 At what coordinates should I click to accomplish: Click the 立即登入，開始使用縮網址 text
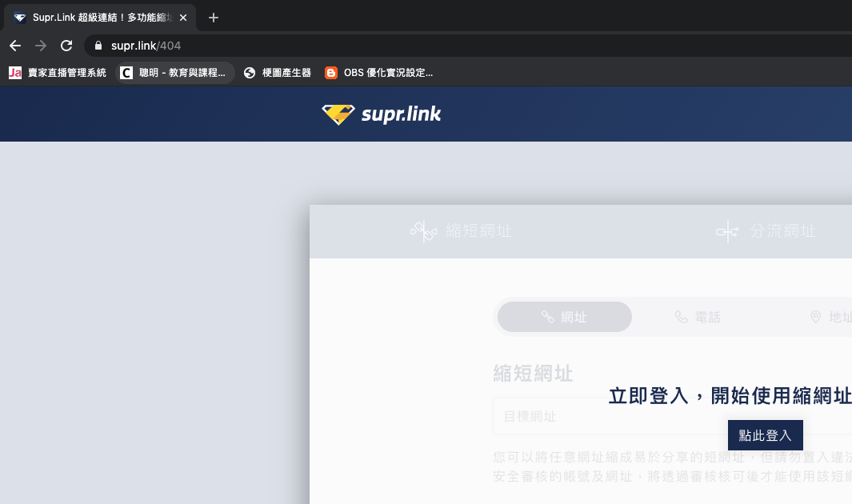click(730, 396)
